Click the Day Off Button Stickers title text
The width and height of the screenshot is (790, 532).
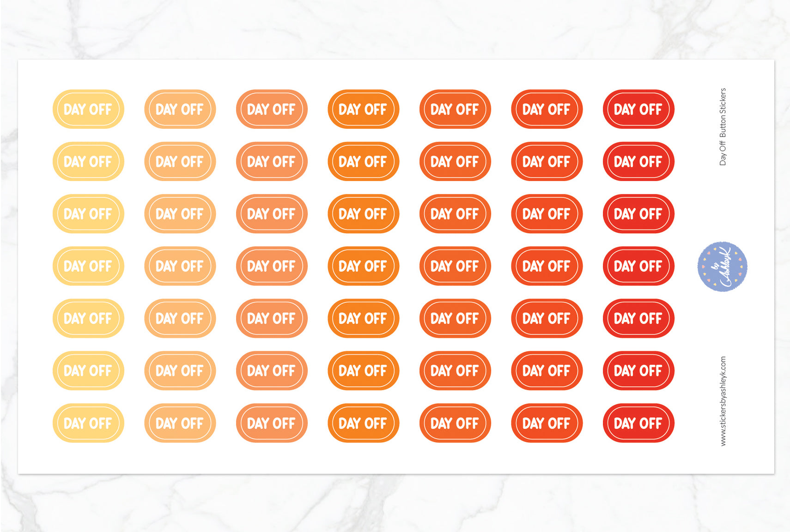pos(723,127)
